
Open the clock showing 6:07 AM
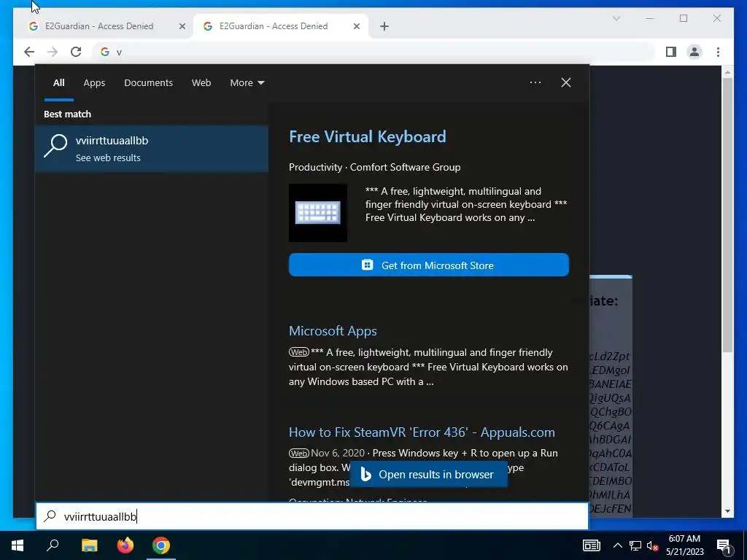[684, 545]
